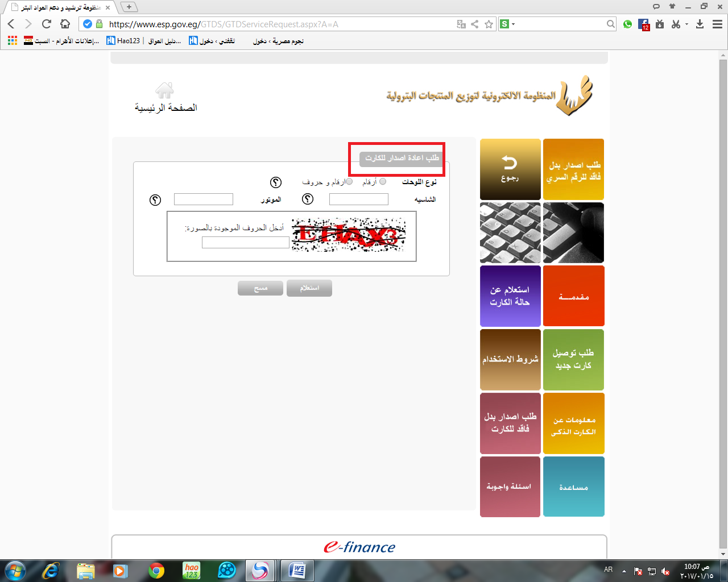
Task: Click the home icon above الصفحة الرئيسية
Action: (164, 90)
